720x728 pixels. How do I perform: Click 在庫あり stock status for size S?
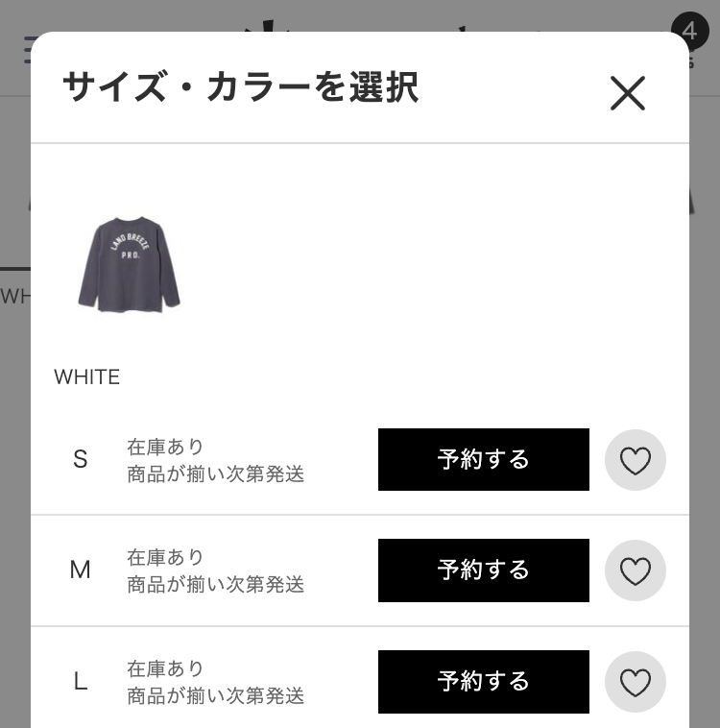(x=165, y=447)
